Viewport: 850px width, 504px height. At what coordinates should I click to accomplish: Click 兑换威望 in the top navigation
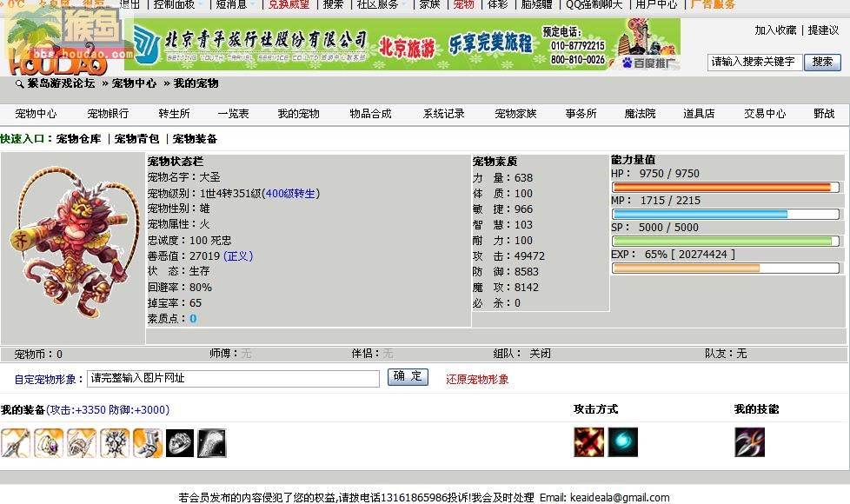[x=289, y=4]
